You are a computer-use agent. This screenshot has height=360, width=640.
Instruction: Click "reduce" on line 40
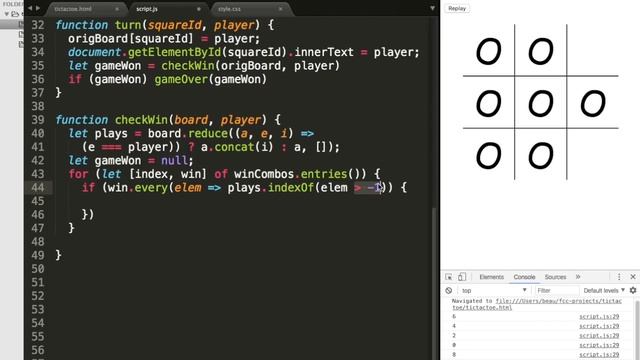click(208, 133)
